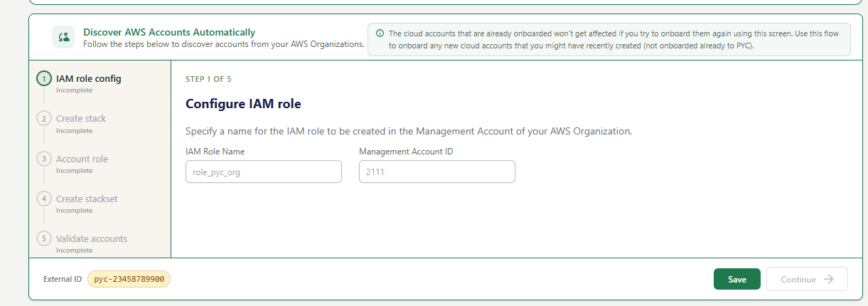
Task: Open the IAM role config step
Action: [89, 78]
